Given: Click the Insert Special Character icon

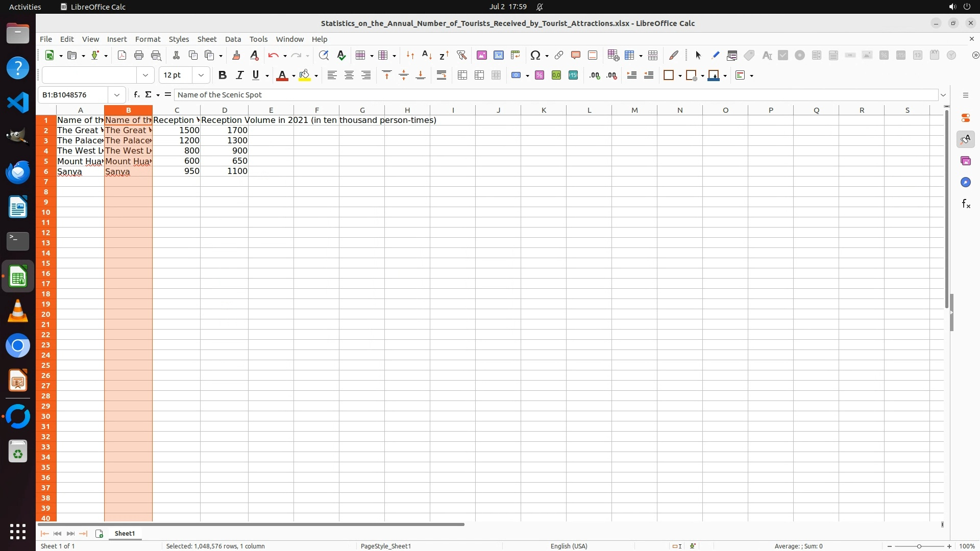Looking at the screenshot, I should click(x=535, y=55).
